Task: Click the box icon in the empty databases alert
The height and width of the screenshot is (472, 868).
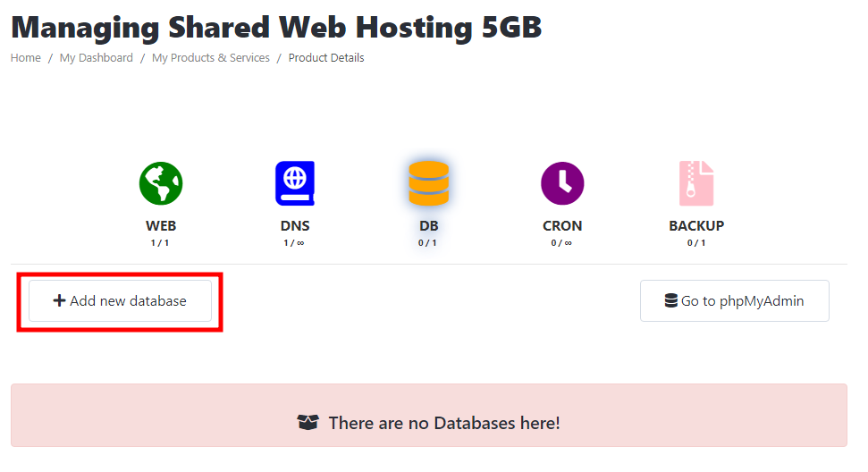Action: tap(308, 422)
